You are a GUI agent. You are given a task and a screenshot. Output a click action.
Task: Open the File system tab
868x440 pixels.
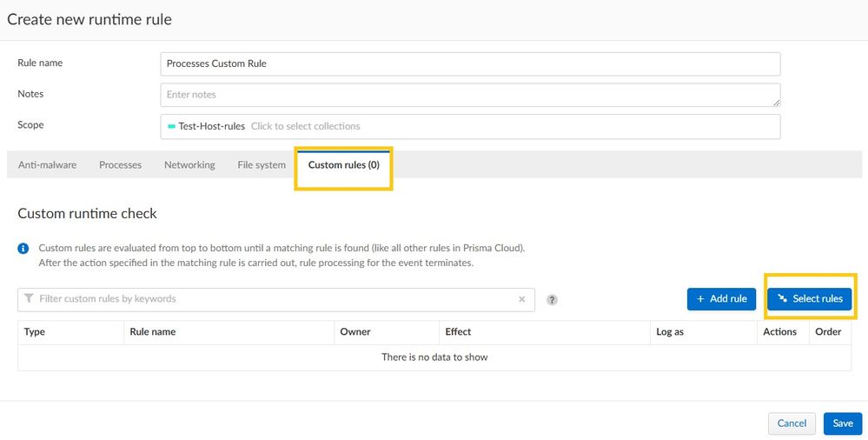pyautogui.click(x=262, y=165)
